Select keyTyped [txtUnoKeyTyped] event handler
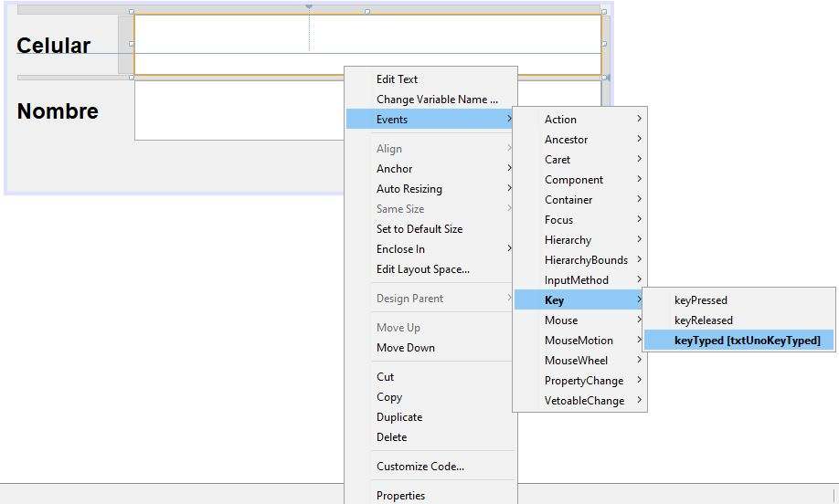 click(746, 341)
